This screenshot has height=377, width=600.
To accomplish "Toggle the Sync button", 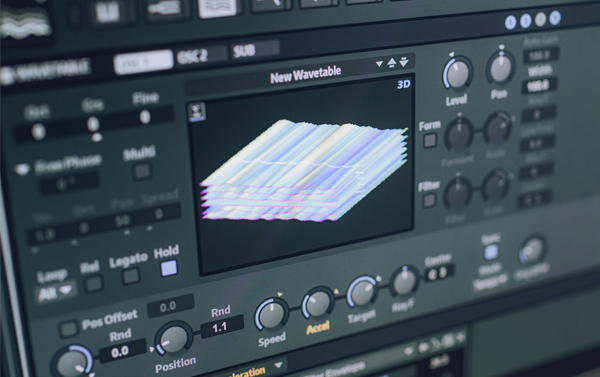I will [x=490, y=252].
